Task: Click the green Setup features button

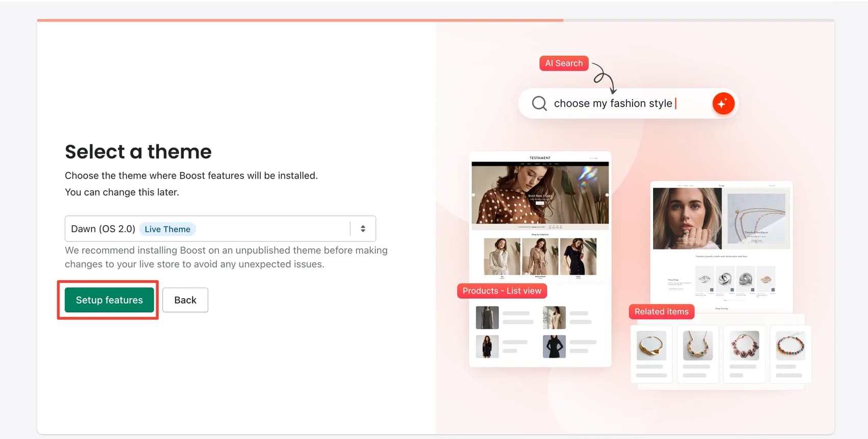Action: (109, 300)
